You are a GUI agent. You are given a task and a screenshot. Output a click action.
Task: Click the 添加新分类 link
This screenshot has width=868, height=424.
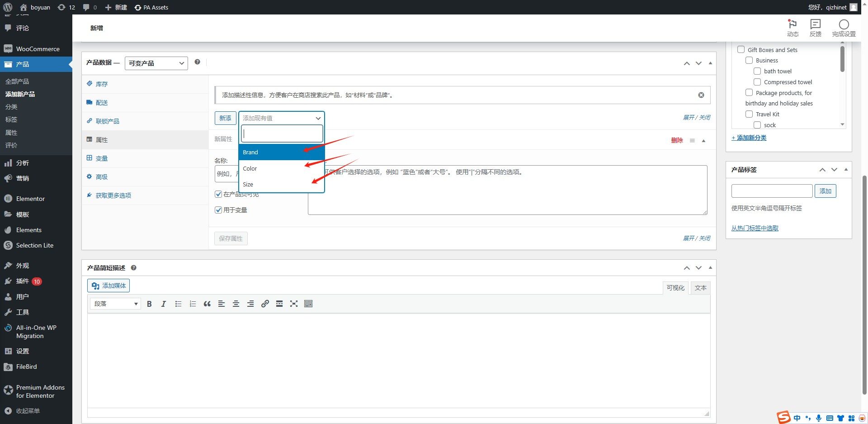(x=749, y=138)
